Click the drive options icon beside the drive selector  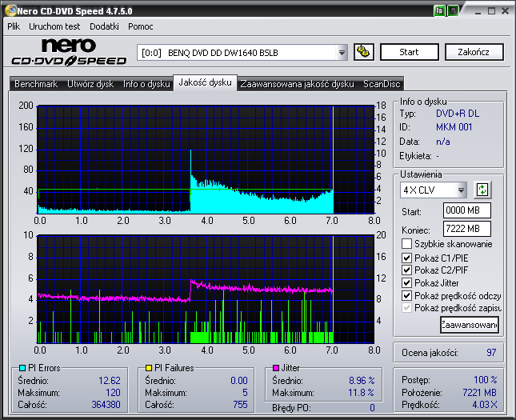click(364, 52)
